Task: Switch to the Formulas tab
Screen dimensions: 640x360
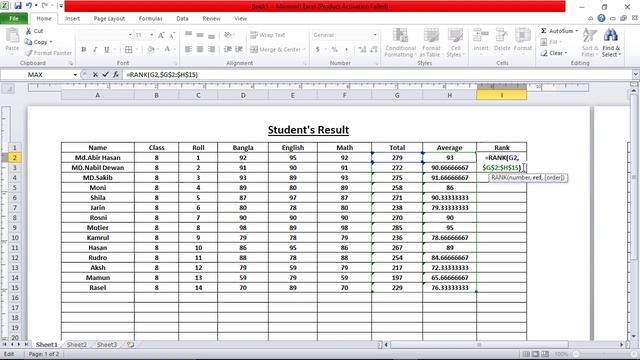Action: tap(150, 18)
